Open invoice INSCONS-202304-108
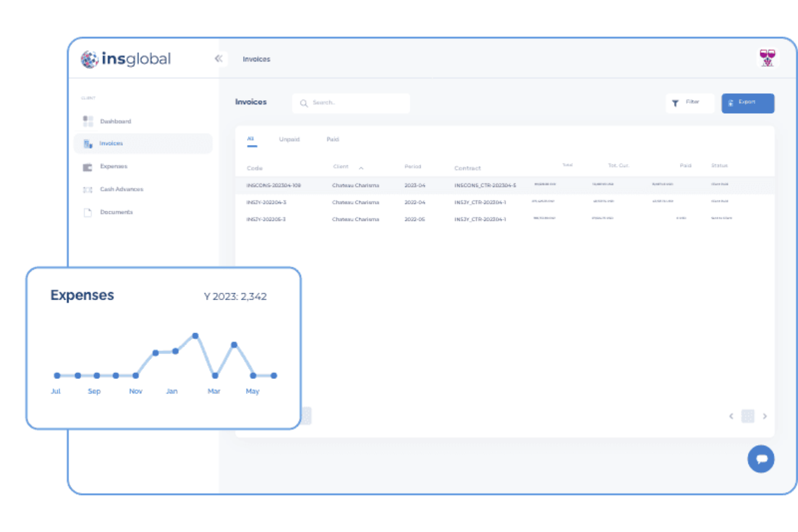Viewport: 798px width, 532px height. [273, 185]
